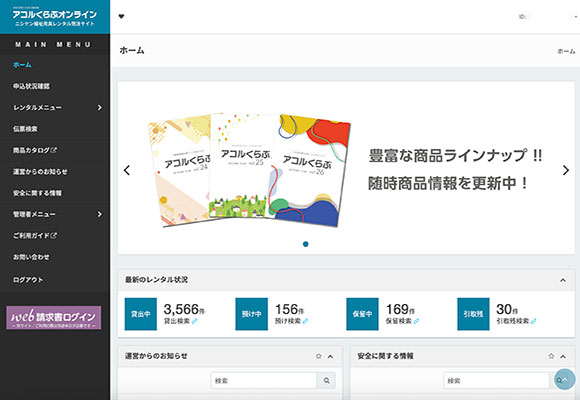Click the round scroll-to-top button
The image size is (580, 400).
click(x=564, y=379)
